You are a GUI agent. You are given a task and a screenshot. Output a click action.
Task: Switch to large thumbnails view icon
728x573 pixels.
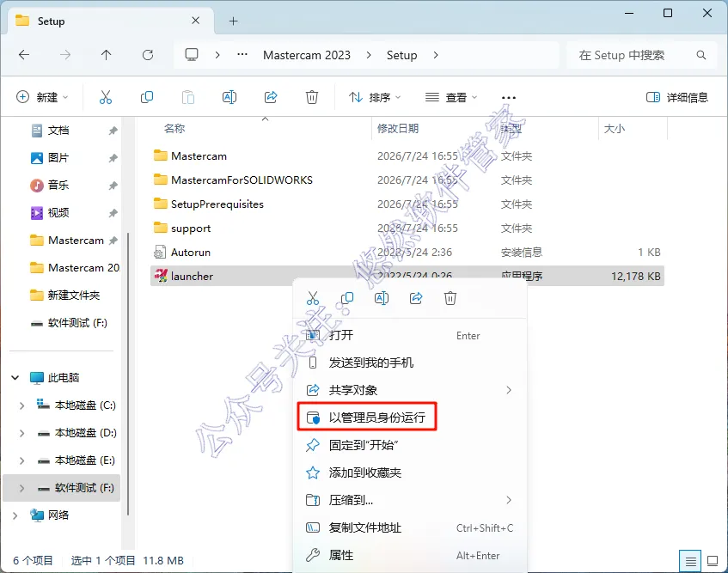coord(713,561)
